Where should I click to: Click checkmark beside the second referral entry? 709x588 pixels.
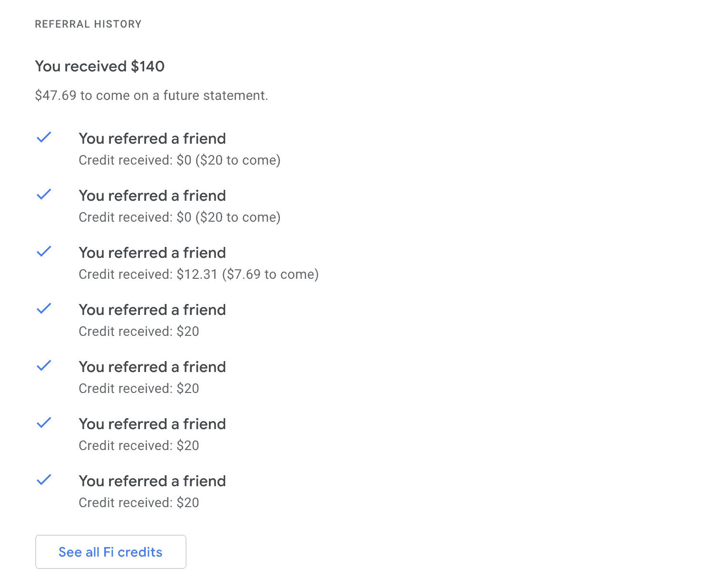point(44,195)
